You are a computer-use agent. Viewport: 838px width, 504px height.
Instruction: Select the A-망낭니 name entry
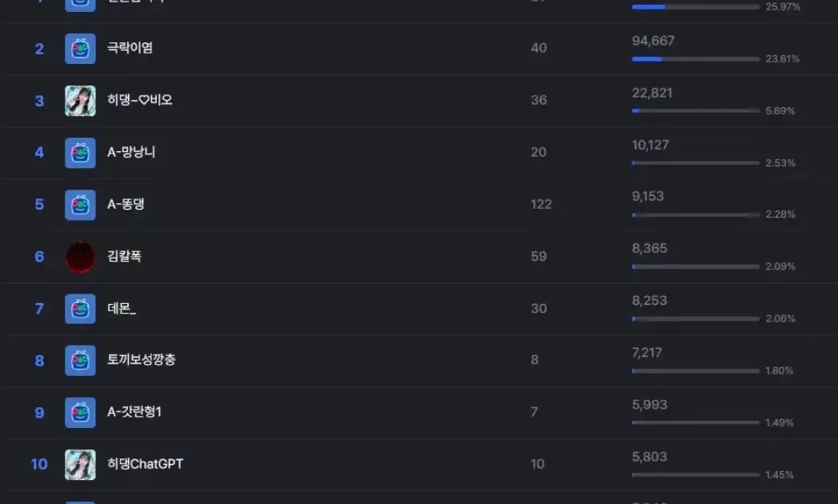pos(131,152)
